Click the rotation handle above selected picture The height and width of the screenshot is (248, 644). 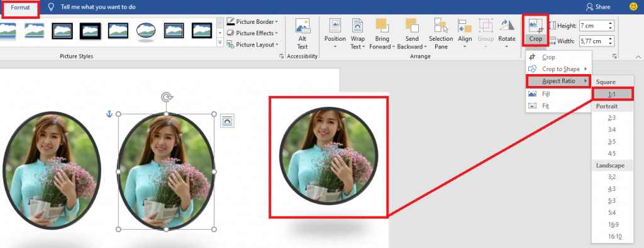tap(166, 97)
